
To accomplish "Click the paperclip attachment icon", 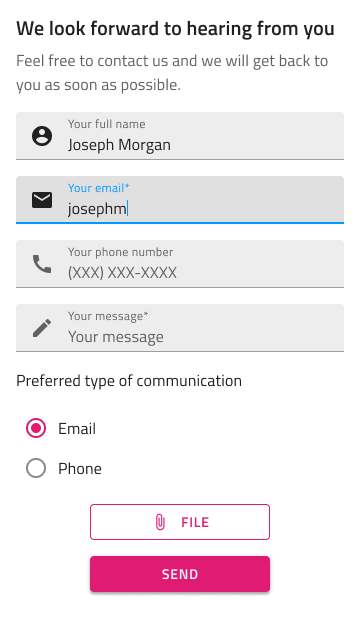I will coord(160,522).
